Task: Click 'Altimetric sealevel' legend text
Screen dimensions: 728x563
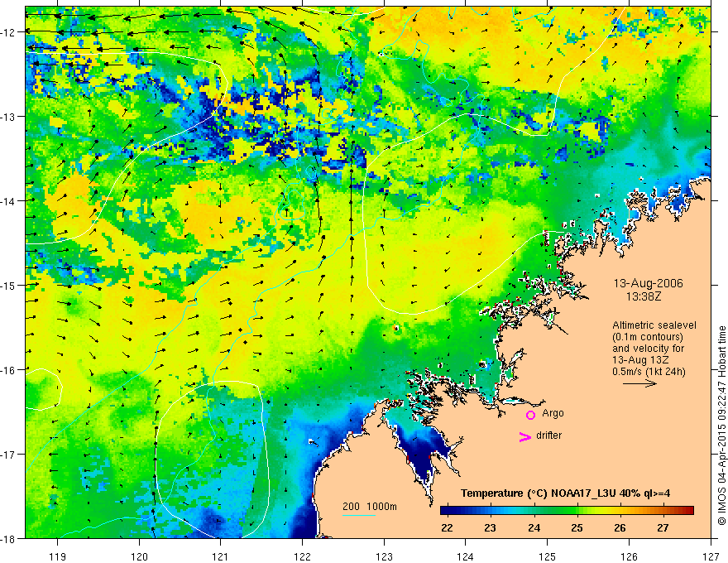Action: (x=654, y=325)
